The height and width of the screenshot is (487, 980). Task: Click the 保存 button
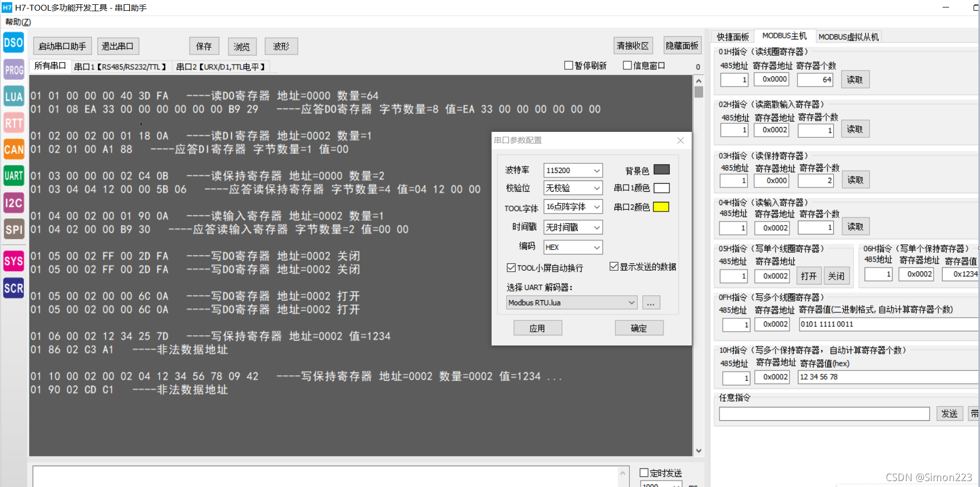(204, 46)
